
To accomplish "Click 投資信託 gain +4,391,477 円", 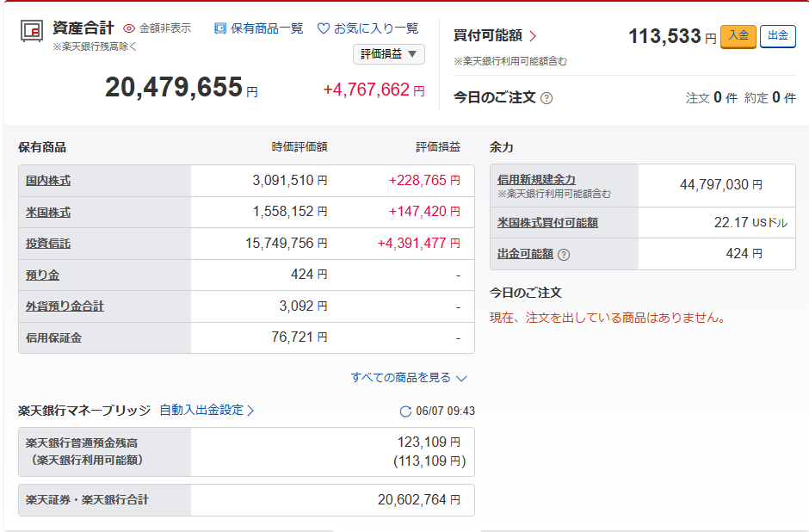I will click(418, 243).
